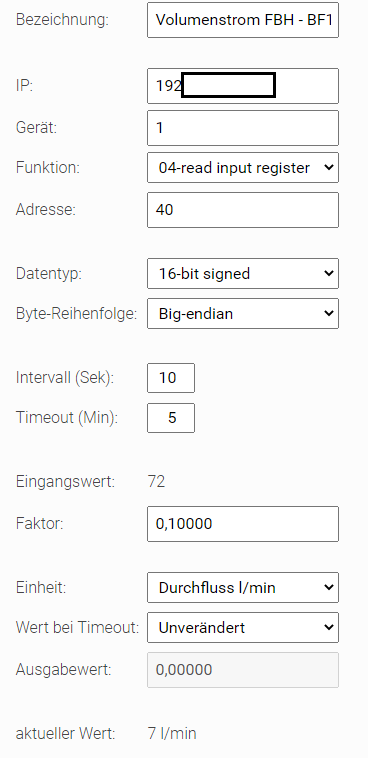Click the Byte-Reihenfolge label text
This screenshot has width=368, height=758.
76,314
